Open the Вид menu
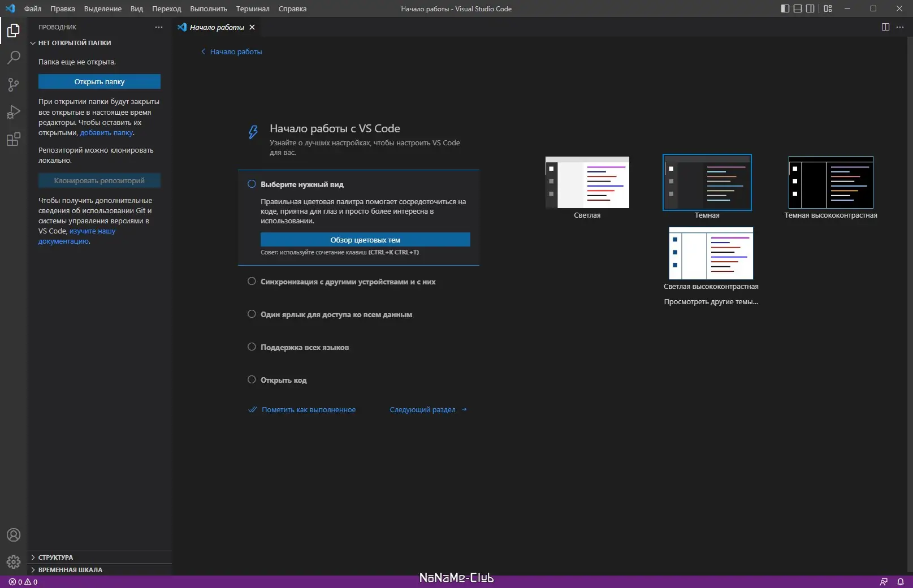 coord(137,8)
